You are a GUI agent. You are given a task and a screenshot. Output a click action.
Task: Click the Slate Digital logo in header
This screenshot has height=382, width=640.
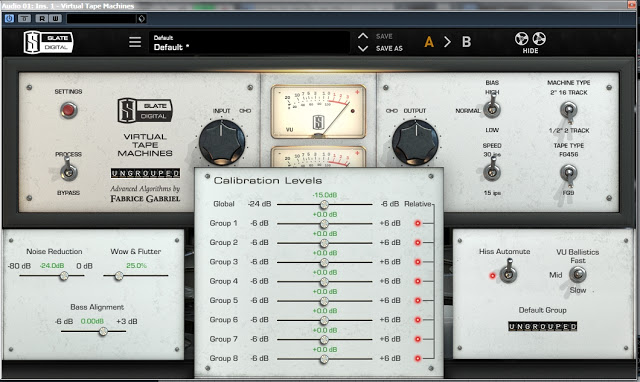coord(48,42)
